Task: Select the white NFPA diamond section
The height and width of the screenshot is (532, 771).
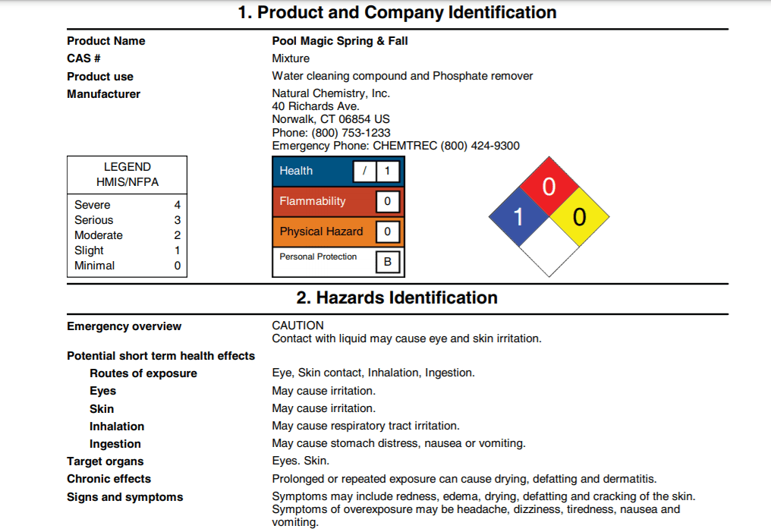Action: click(x=549, y=247)
